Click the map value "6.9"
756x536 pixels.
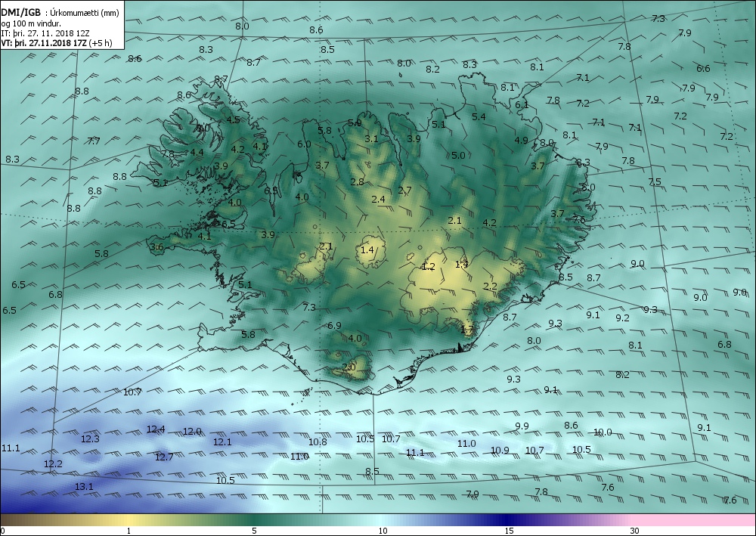pos(335,326)
